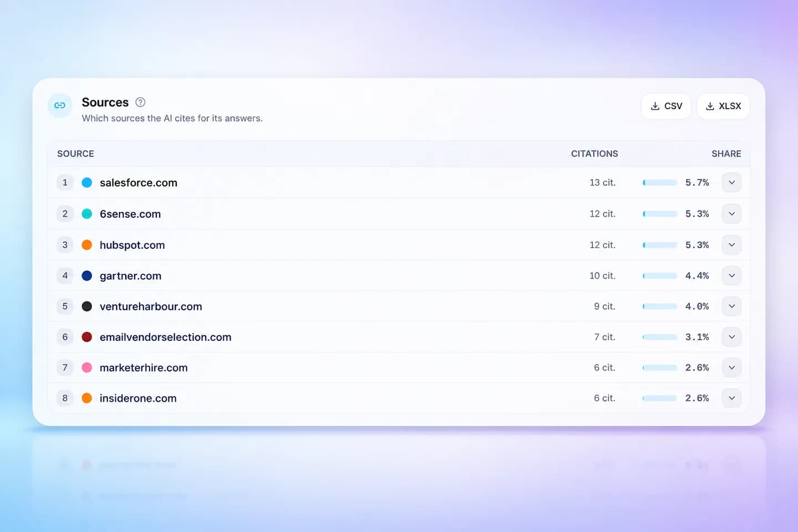The width and height of the screenshot is (798, 532).
Task: Expand the emailvendorselection.com row
Action: click(731, 337)
